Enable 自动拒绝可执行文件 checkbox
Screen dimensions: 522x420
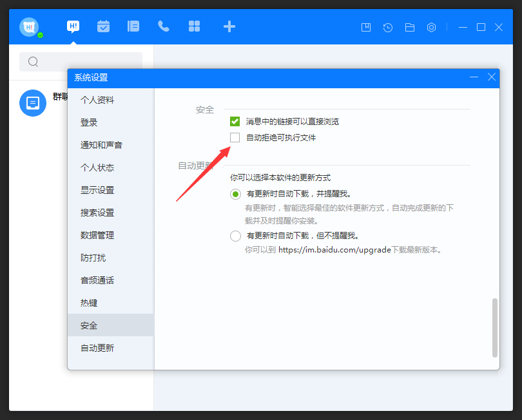(235, 137)
